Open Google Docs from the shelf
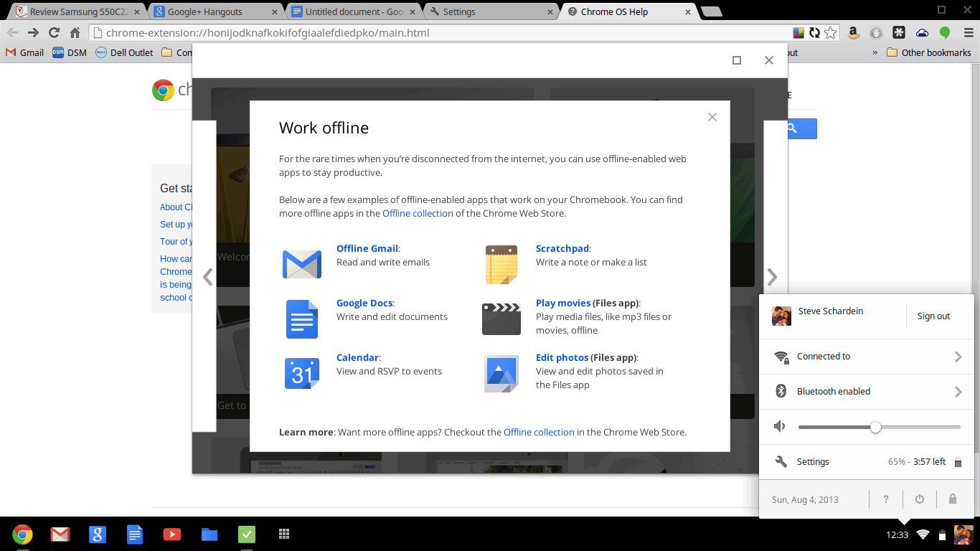This screenshot has width=980, height=551. 135,534
